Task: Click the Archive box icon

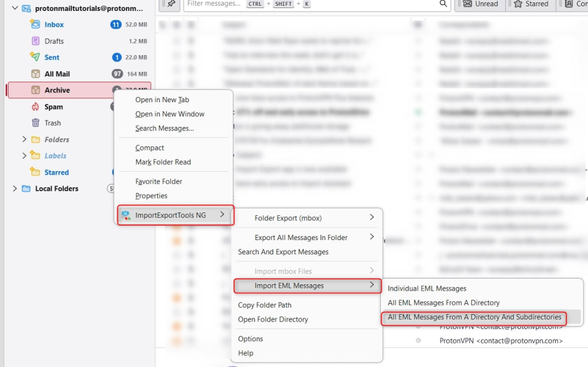Action: click(35, 90)
